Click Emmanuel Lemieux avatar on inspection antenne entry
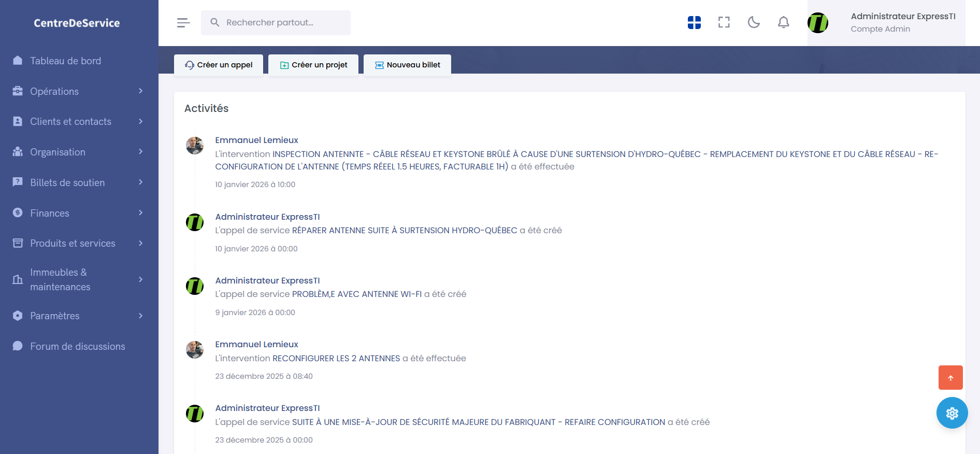 tap(195, 146)
